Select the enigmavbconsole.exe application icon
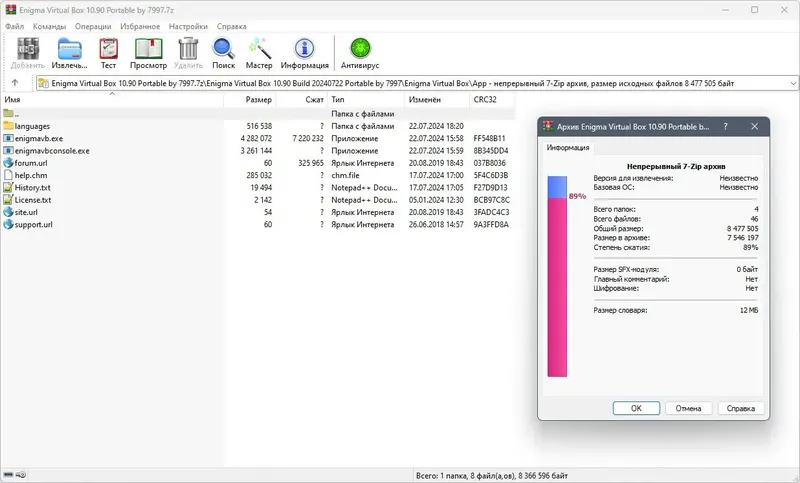 tap(8, 150)
